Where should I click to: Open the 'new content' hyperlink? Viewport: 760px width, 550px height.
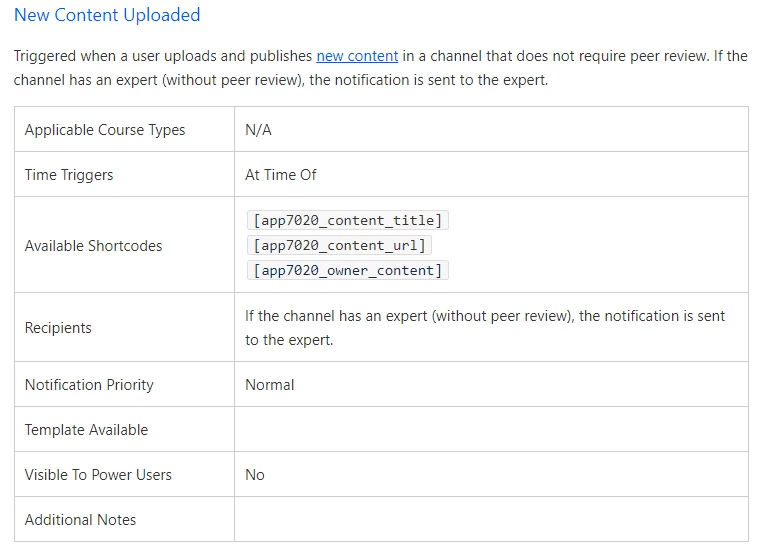point(357,56)
